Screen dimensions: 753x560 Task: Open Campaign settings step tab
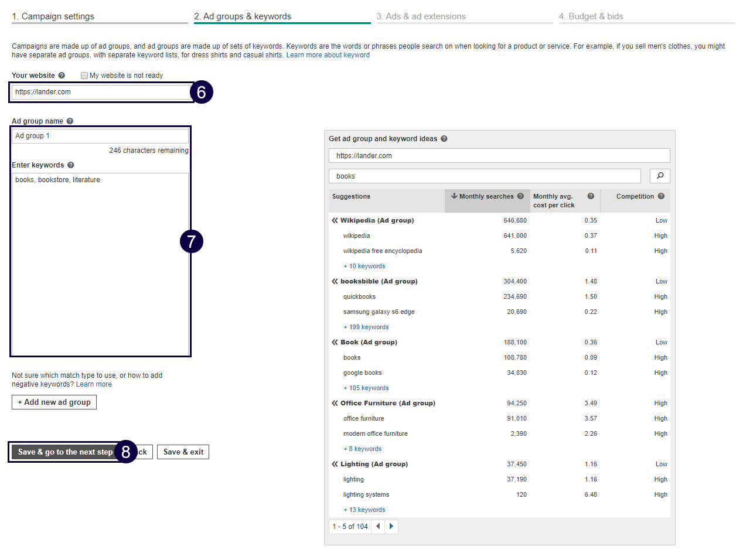[x=53, y=16]
